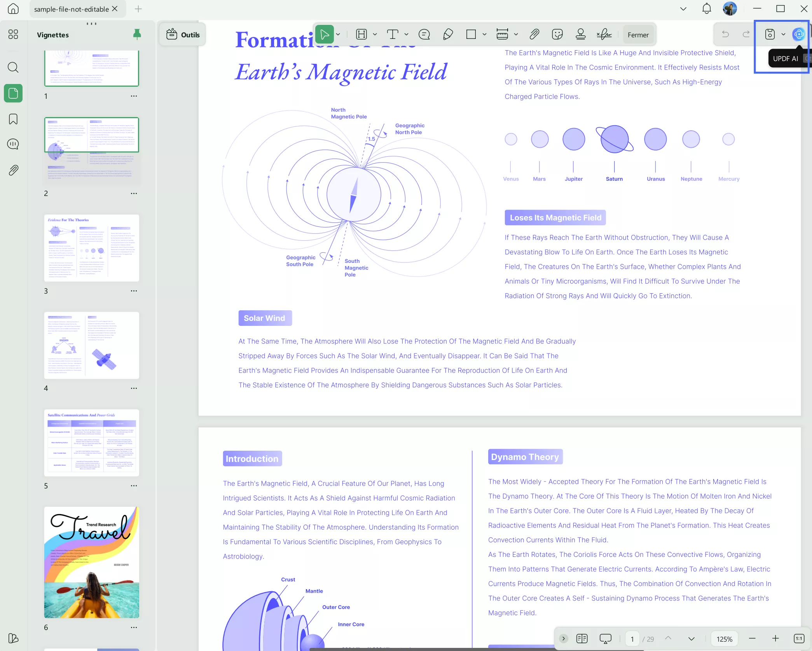The height and width of the screenshot is (651, 812).
Task: Select the pencil drawing tool
Action: (x=448, y=34)
